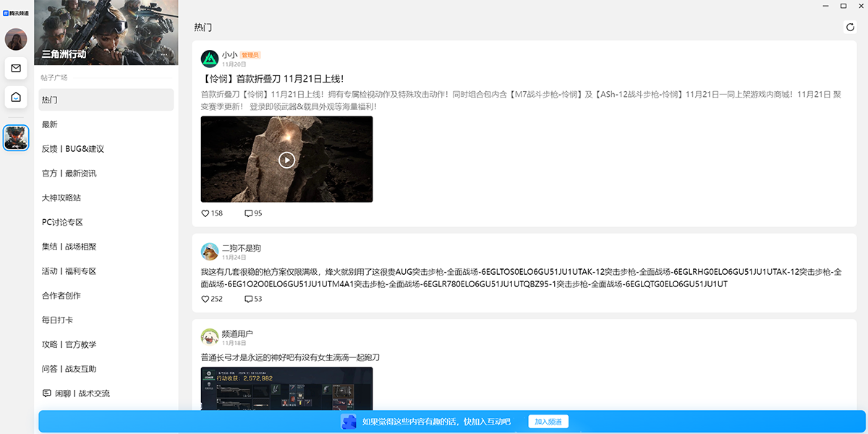Open messages via the envelope icon
The image size is (868, 434).
pos(15,69)
